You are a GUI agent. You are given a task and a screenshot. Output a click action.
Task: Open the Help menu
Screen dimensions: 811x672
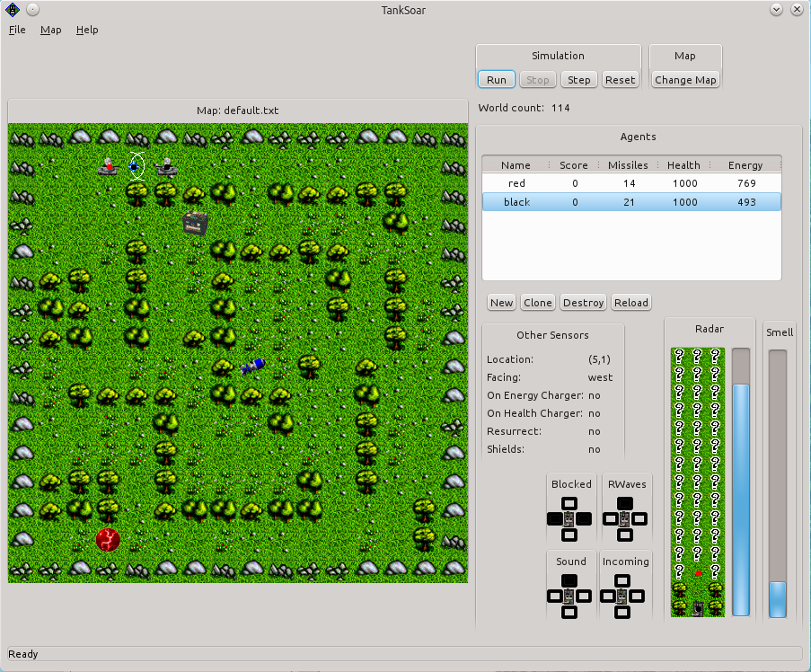pyautogui.click(x=87, y=30)
